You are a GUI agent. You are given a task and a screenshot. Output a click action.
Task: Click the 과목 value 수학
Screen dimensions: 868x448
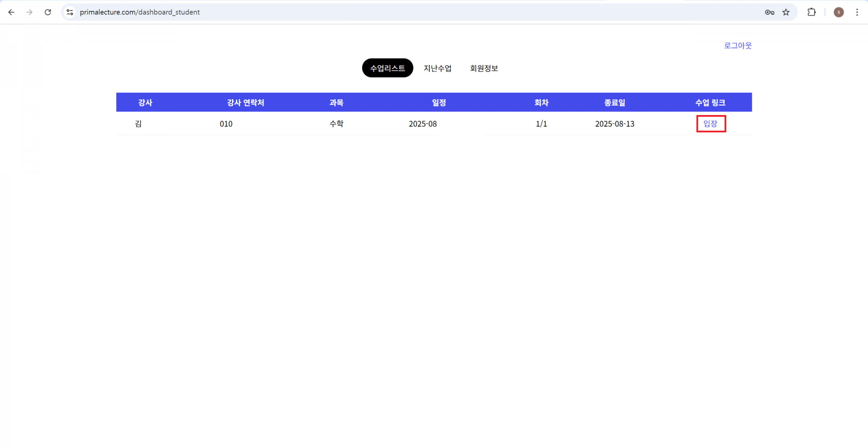pyautogui.click(x=336, y=124)
